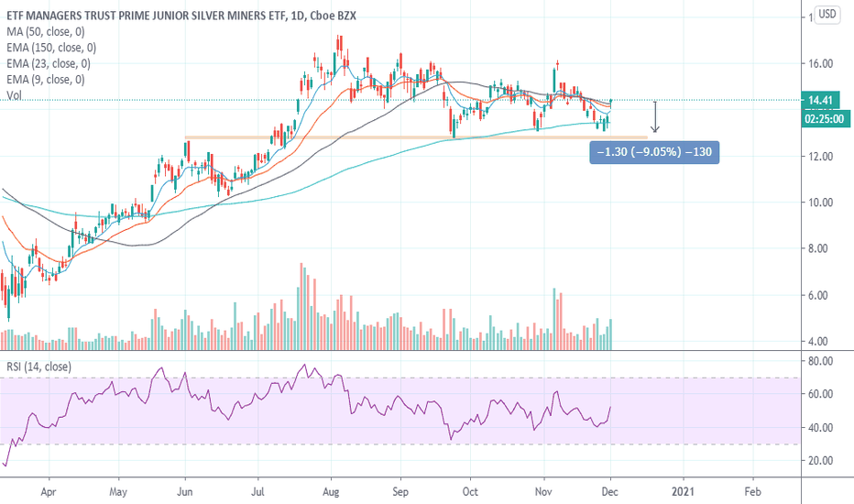
Task: Click the Feb date label on time axis
Action: [752, 491]
